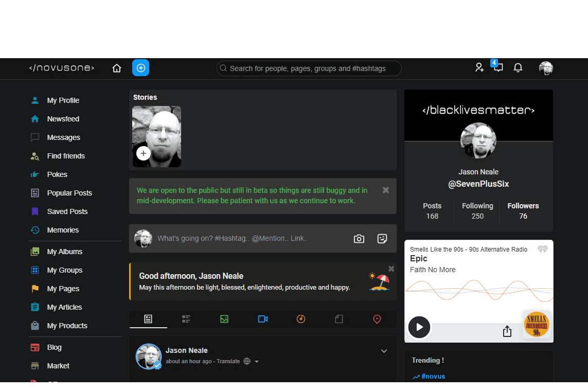Open the friend requests icon
The image size is (588, 392).
[479, 68]
